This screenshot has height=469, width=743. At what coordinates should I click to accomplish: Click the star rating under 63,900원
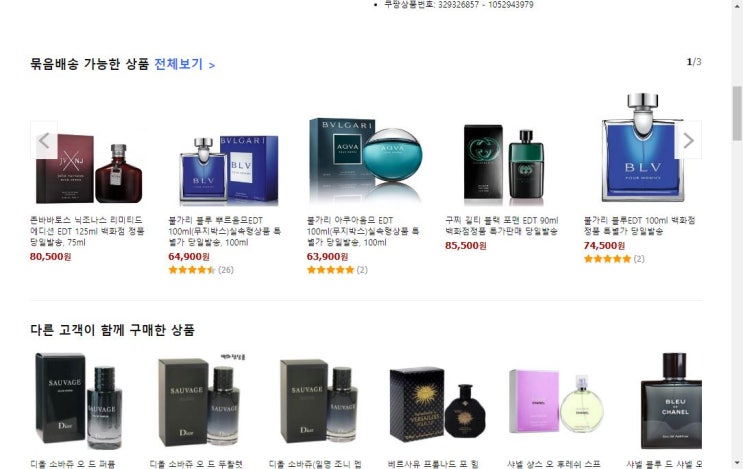(x=337, y=270)
